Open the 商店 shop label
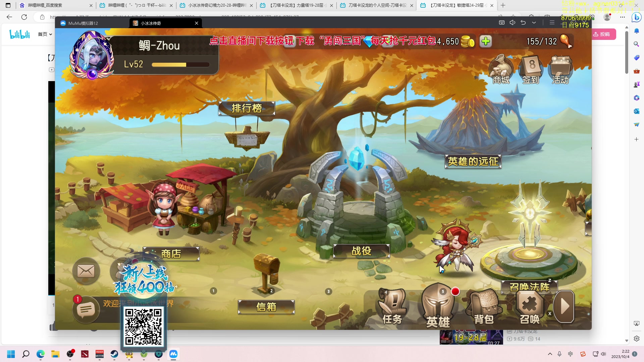This screenshot has height=362, width=644. (x=171, y=254)
